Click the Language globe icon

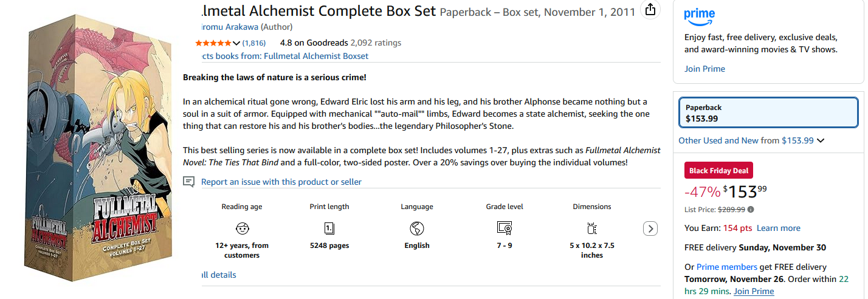417,229
